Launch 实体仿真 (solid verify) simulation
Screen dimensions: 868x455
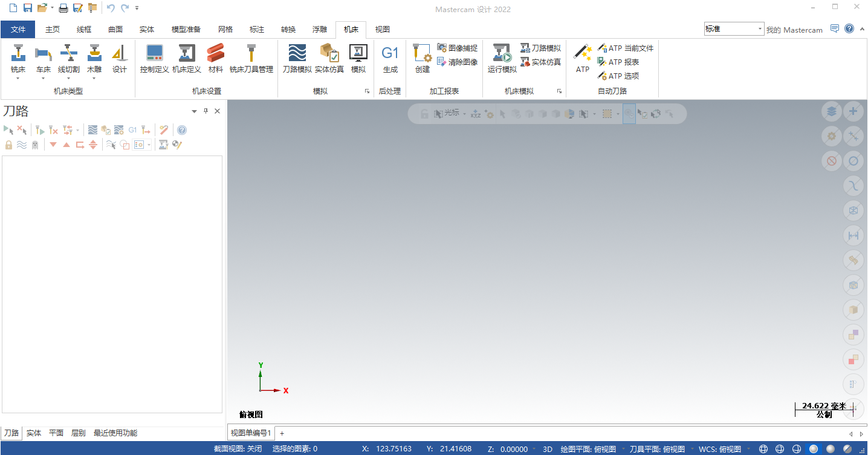329,57
